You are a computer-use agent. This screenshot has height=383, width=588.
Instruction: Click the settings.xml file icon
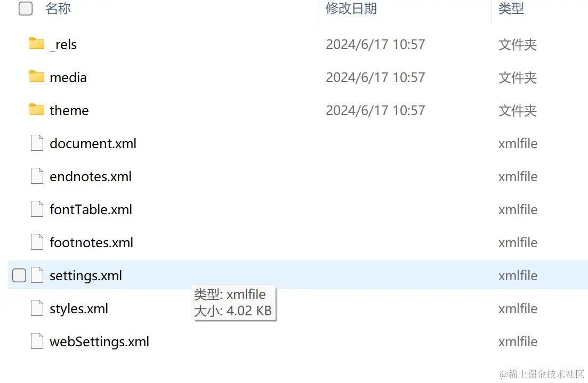click(37, 275)
